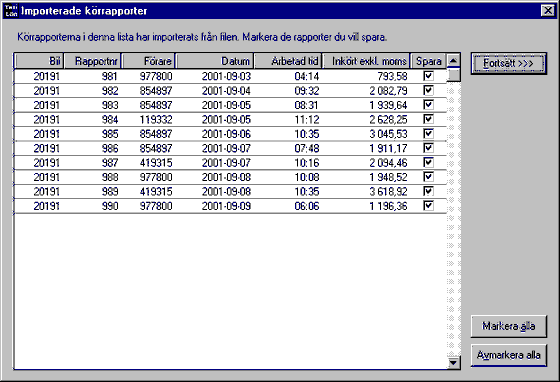Uncheck Spara for report 989

click(x=428, y=191)
